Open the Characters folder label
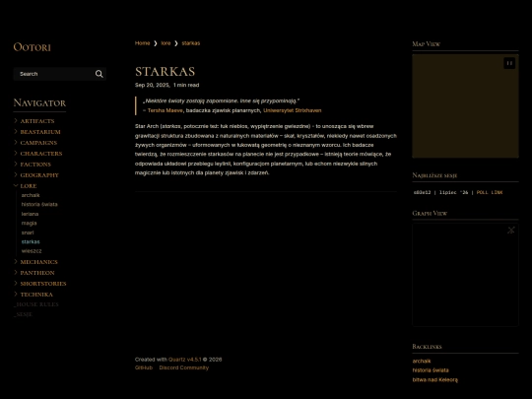532x399 pixels. pyautogui.click(x=41, y=154)
